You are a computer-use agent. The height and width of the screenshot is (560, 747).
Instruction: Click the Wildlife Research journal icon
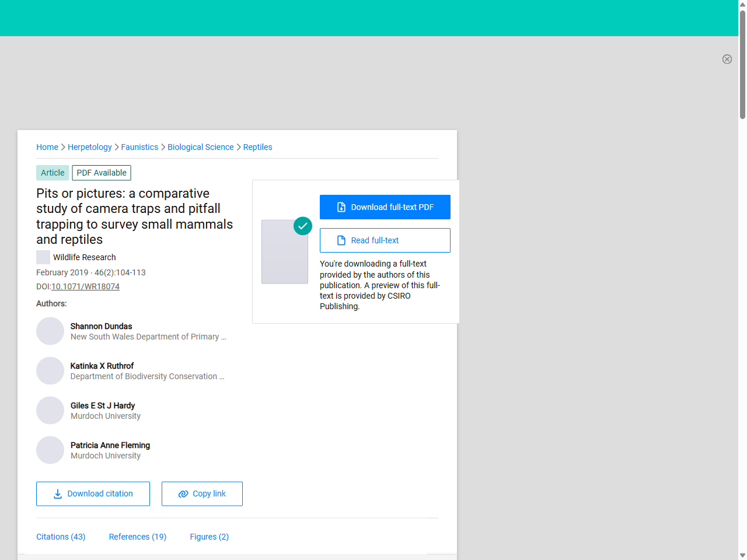coord(43,257)
